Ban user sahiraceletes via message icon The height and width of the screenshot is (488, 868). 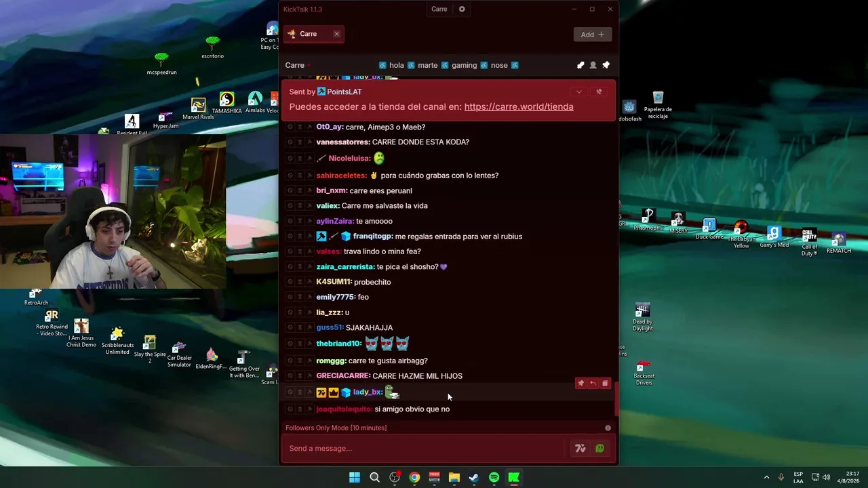pyautogui.click(x=290, y=176)
